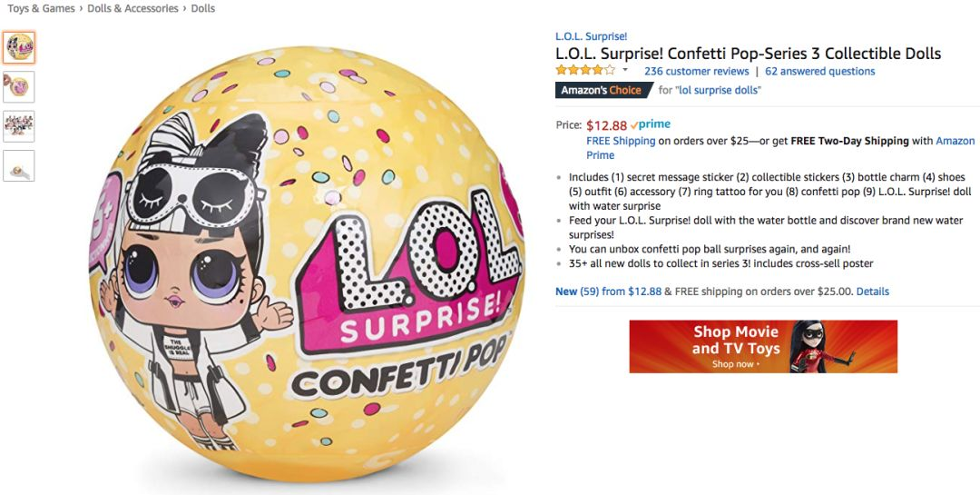
Task: Click the Amazon's Choice badge
Action: pyautogui.click(x=603, y=90)
